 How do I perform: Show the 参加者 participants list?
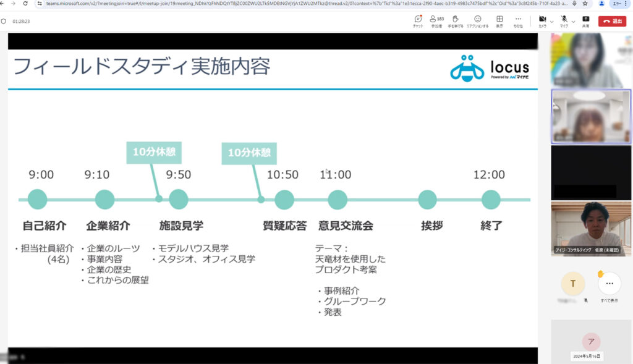click(436, 19)
